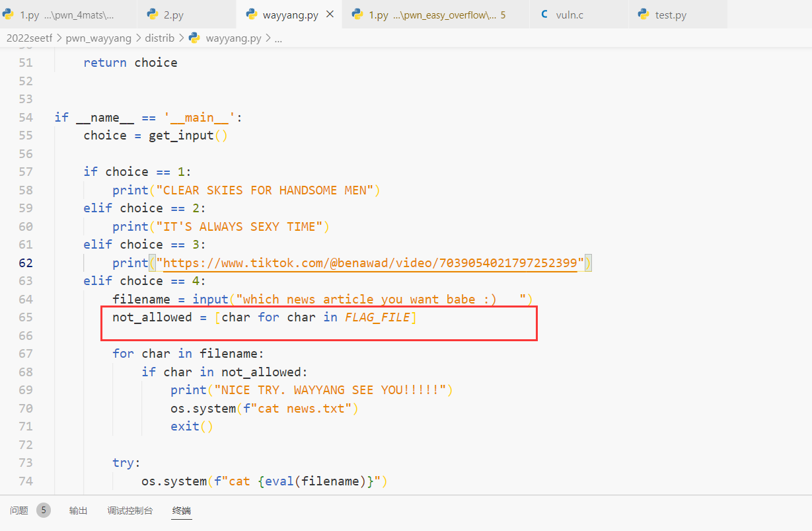Click the breadcrumb ellipsis symbol entry

tap(278, 38)
